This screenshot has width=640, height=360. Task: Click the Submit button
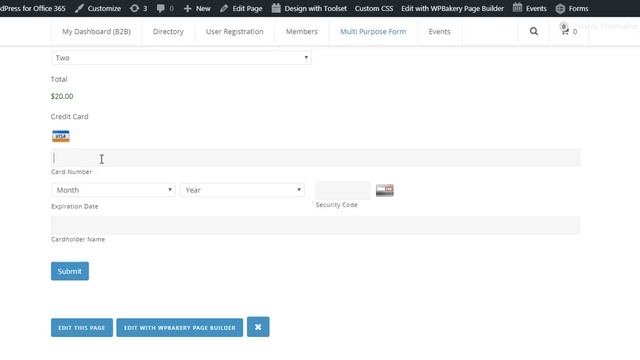70,271
